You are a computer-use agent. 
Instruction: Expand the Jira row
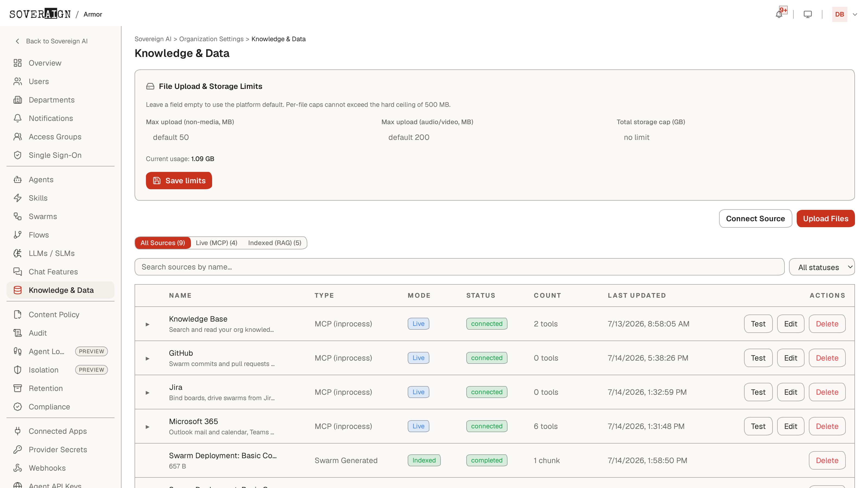coord(147,392)
